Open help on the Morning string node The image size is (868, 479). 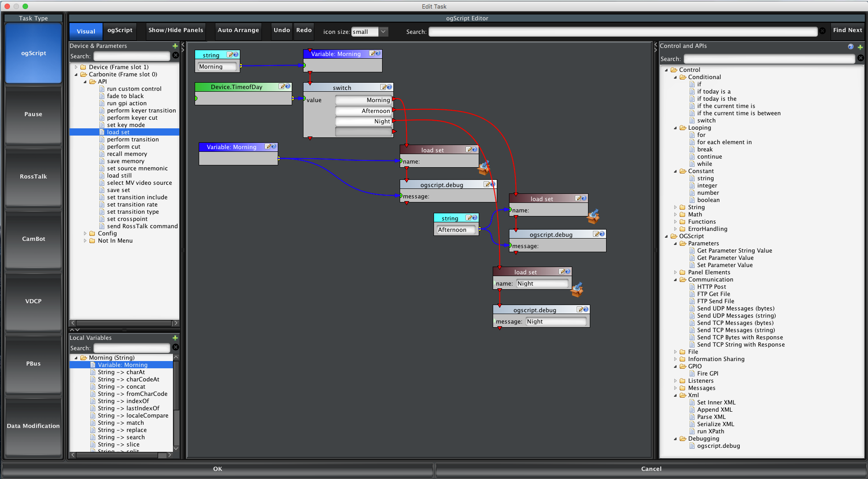tap(236, 55)
